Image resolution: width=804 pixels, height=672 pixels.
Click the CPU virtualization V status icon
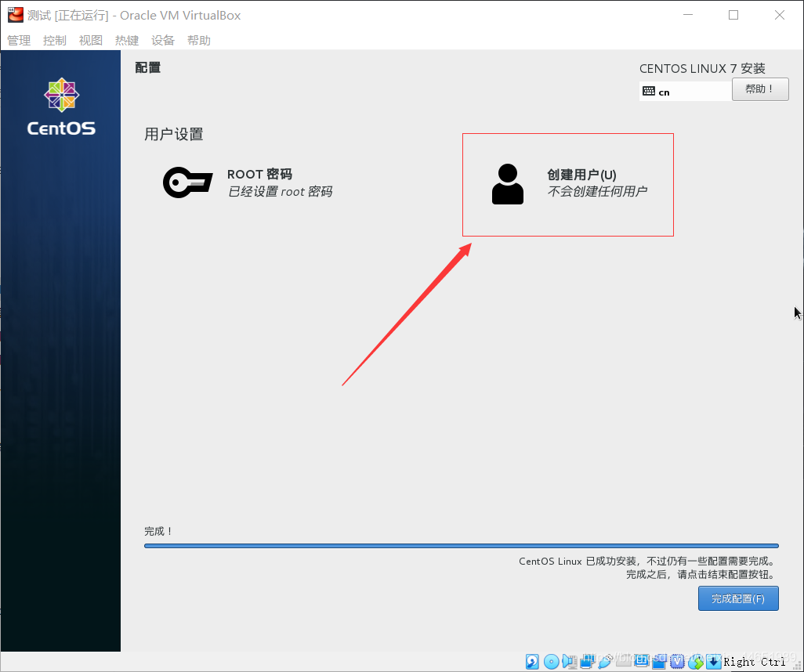click(x=677, y=661)
